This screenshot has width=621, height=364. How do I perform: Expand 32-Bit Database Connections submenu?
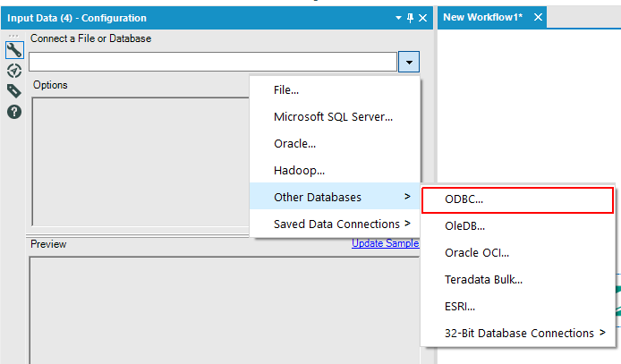(x=517, y=333)
